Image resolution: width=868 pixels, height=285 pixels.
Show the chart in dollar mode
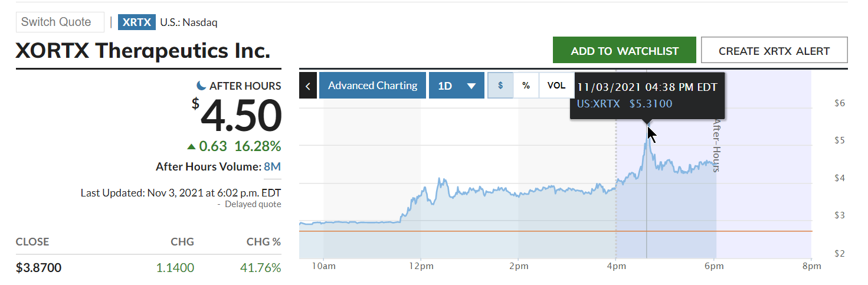click(x=500, y=86)
